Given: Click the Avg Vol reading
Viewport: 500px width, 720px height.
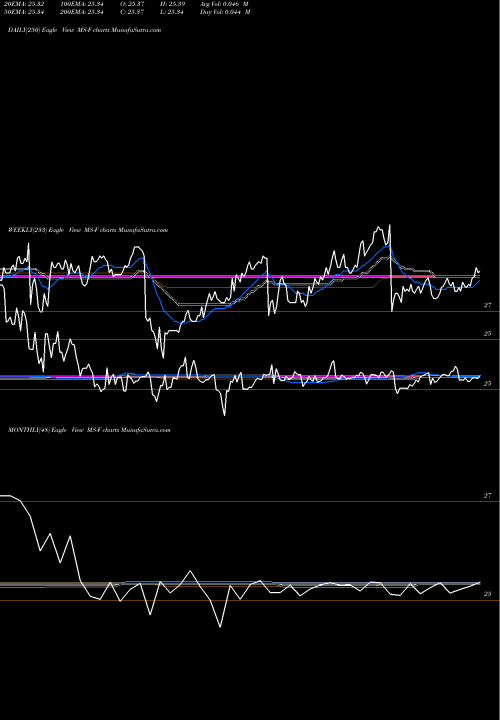Looking at the screenshot, I should [x=224, y=3].
